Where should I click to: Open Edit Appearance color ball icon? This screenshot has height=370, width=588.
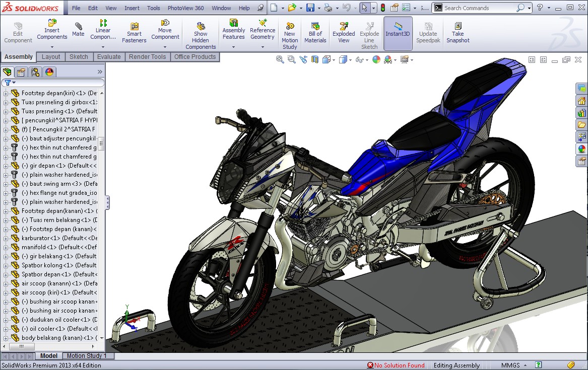coord(376,59)
